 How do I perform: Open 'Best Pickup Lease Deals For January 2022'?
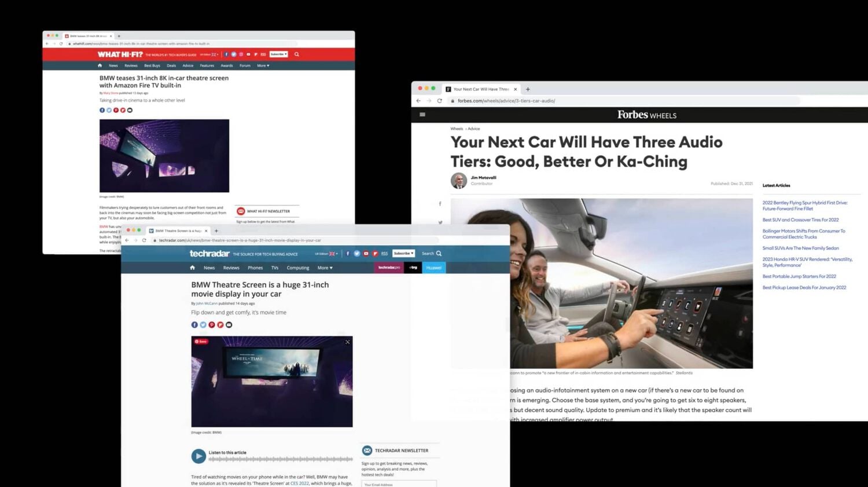804,288
